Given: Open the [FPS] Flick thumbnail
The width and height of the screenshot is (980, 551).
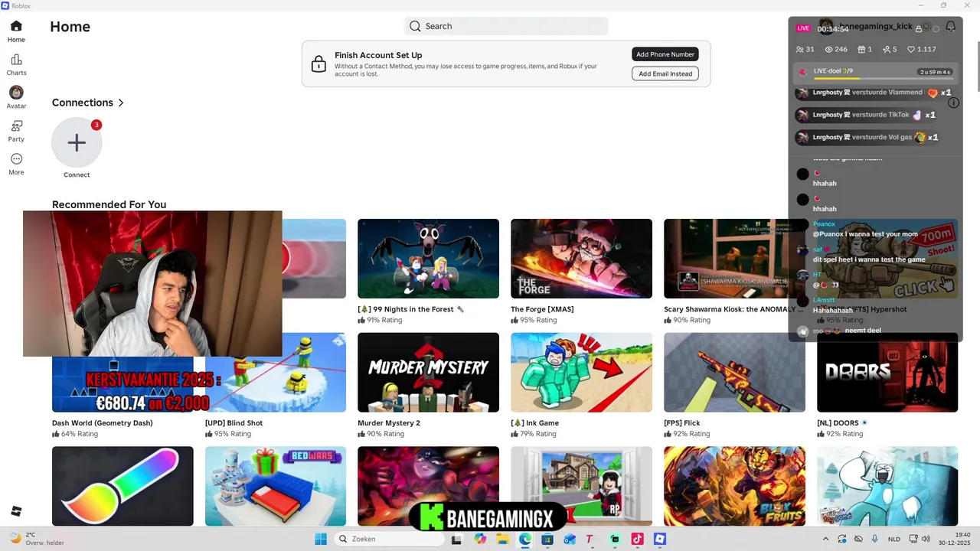Looking at the screenshot, I should [734, 373].
